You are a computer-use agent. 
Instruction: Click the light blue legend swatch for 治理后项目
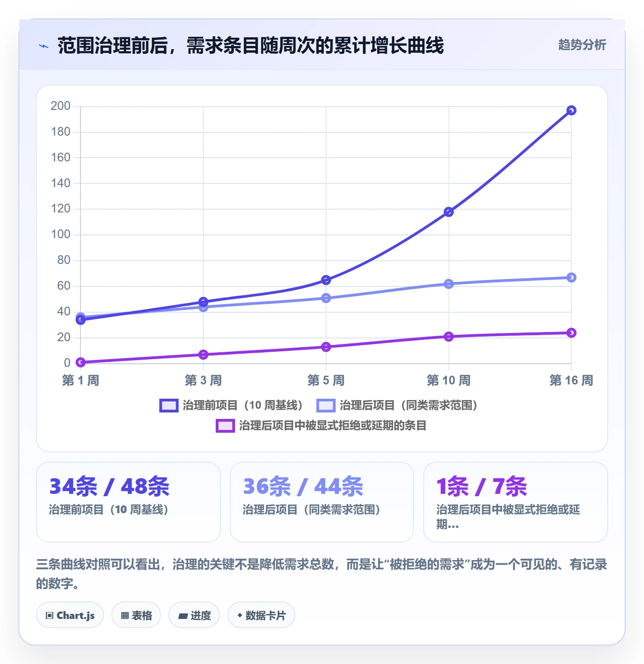coord(326,405)
